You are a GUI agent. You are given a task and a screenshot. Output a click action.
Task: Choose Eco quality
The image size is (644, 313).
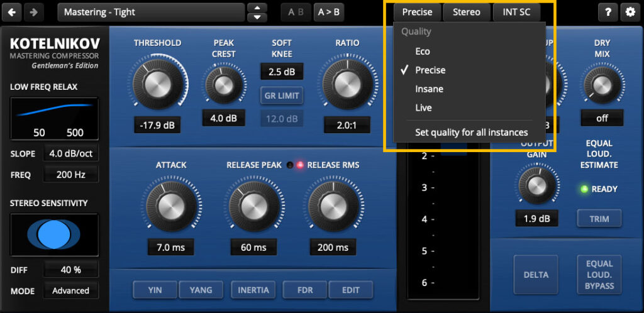point(469,52)
